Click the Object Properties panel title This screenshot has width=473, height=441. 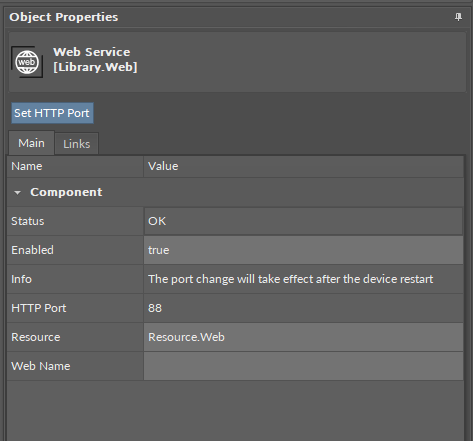coord(63,17)
